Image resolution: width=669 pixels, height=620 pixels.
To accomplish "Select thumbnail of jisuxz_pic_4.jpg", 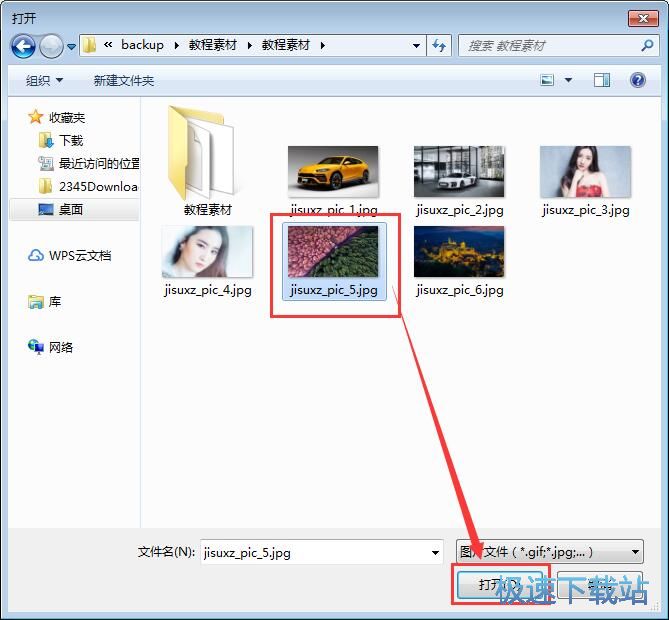I will tap(207, 252).
